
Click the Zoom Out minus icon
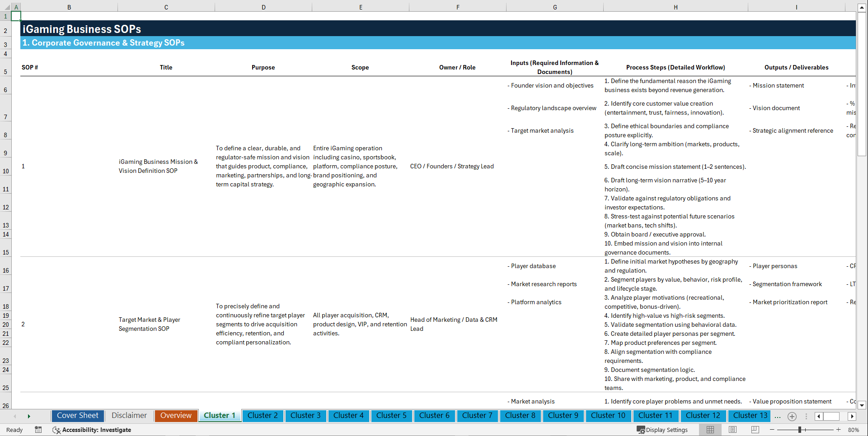coord(772,430)
